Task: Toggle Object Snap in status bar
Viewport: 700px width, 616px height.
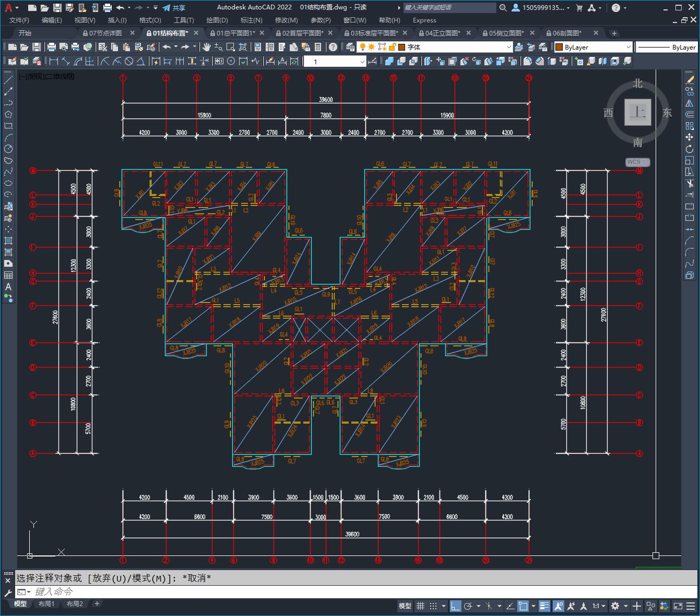Action: click(523, 606)
